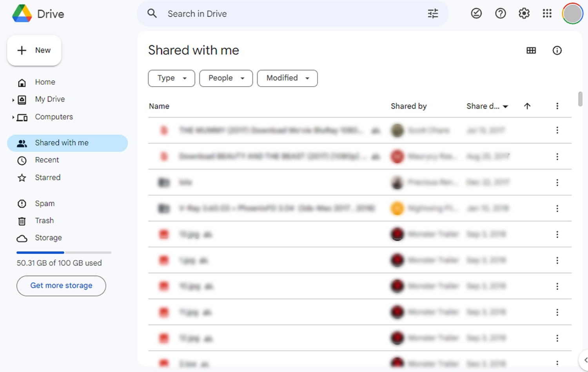
Task: Switch to grid view layout
Action: pos(531,50)
